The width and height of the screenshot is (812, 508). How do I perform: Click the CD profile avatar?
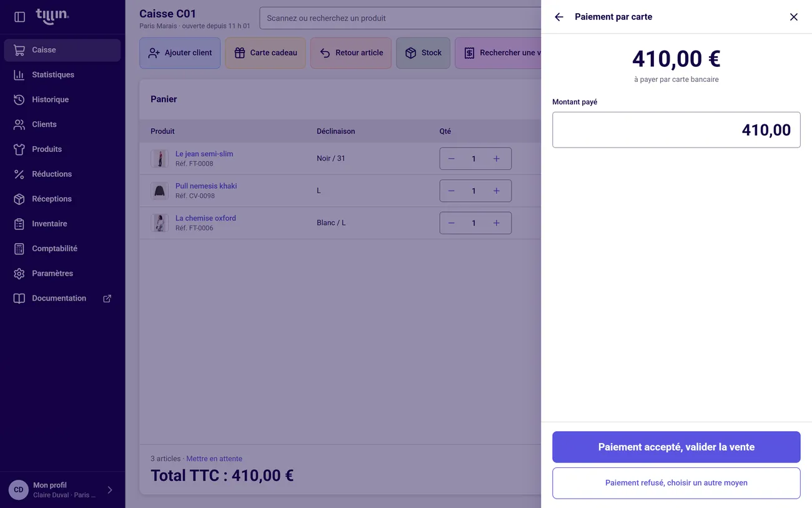[x=19, y=490]
